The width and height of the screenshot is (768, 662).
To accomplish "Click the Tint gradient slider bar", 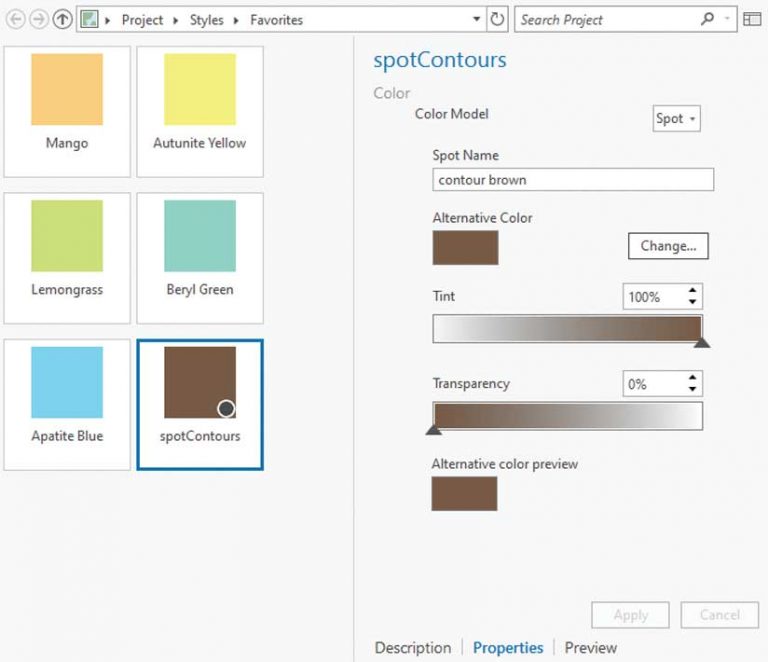I will tap(567, 329).
